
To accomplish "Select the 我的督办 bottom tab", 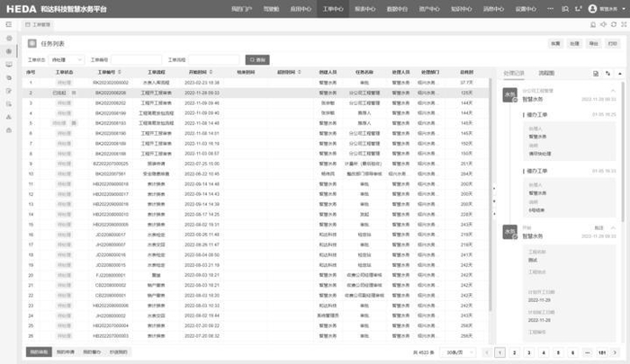I will coord(92,352).
